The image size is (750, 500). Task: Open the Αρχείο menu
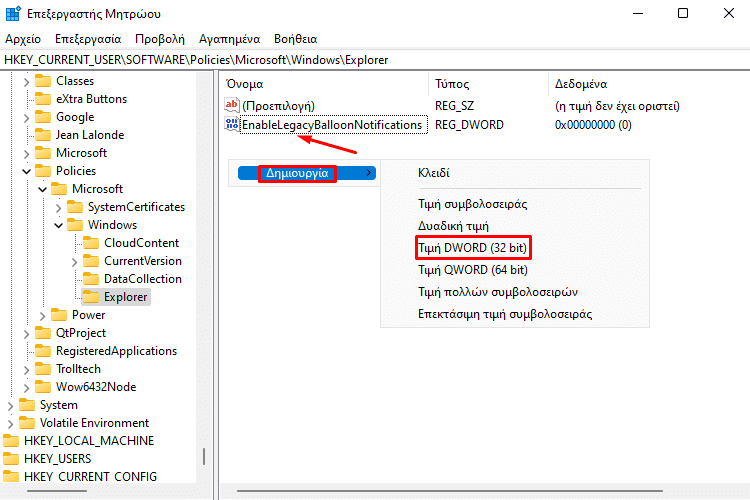click(23, 39)
